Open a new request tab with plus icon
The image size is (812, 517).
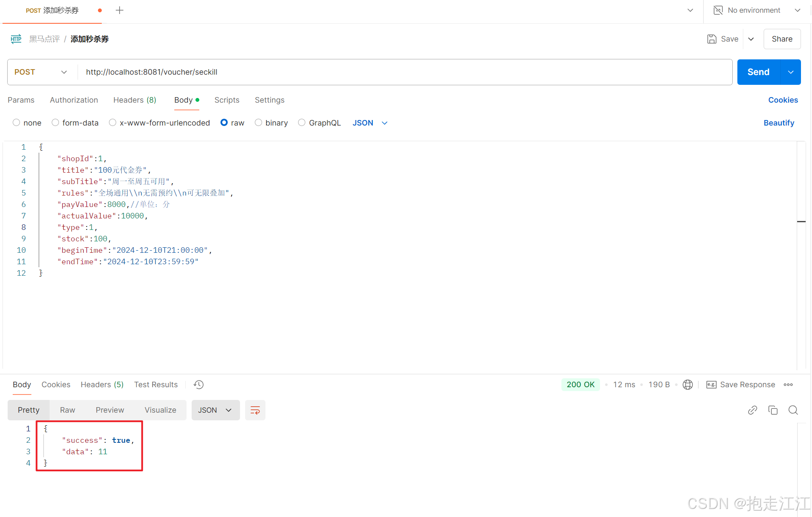[x=120, y=10]
